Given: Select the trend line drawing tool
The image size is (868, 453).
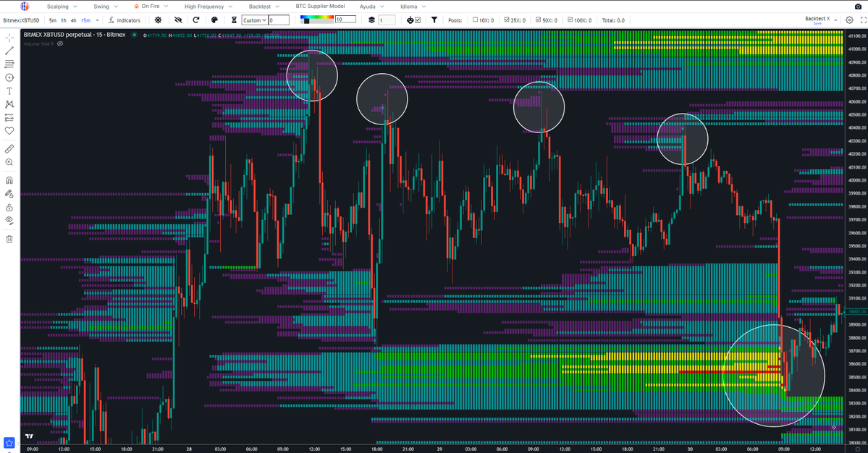Looking at the screenshot, I should point(9,50).
